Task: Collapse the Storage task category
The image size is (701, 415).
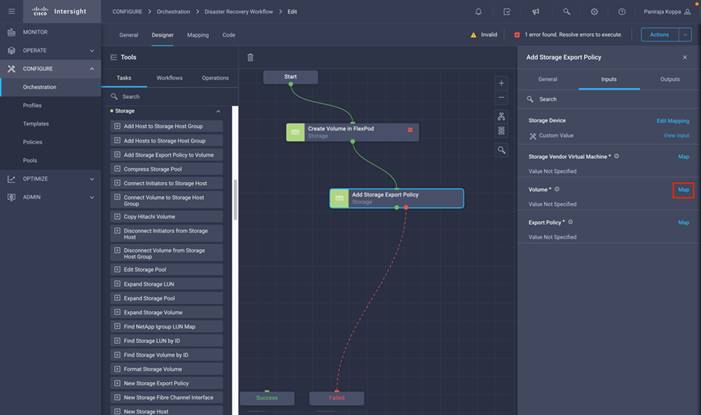Action: [218, 111]
